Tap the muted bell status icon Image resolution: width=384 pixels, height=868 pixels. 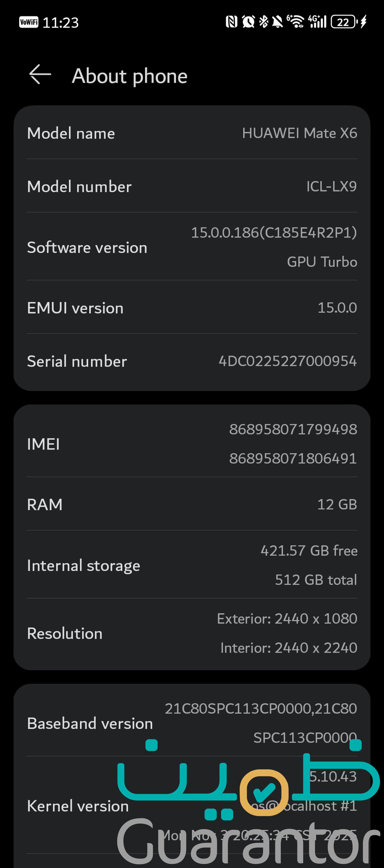click(277, 22)
